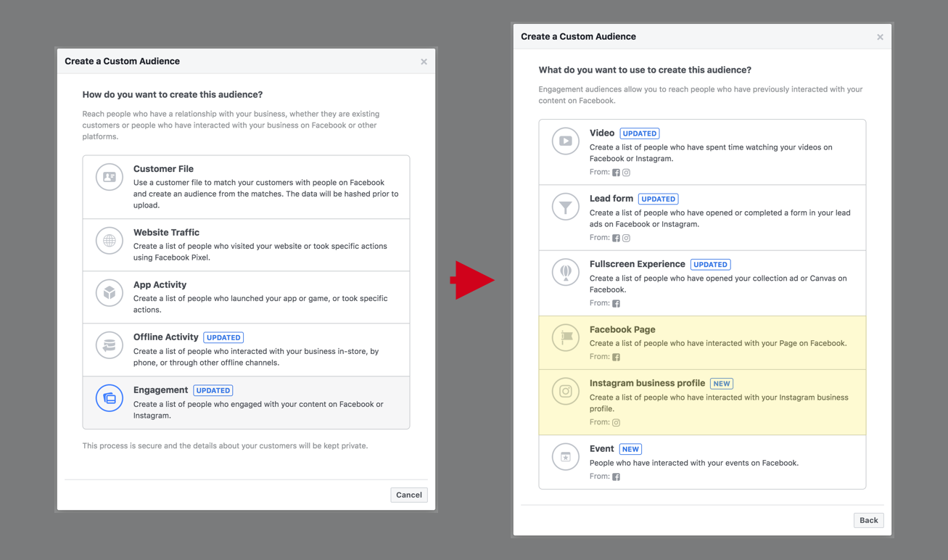Click the Facebook Page description text

(718, 343)
